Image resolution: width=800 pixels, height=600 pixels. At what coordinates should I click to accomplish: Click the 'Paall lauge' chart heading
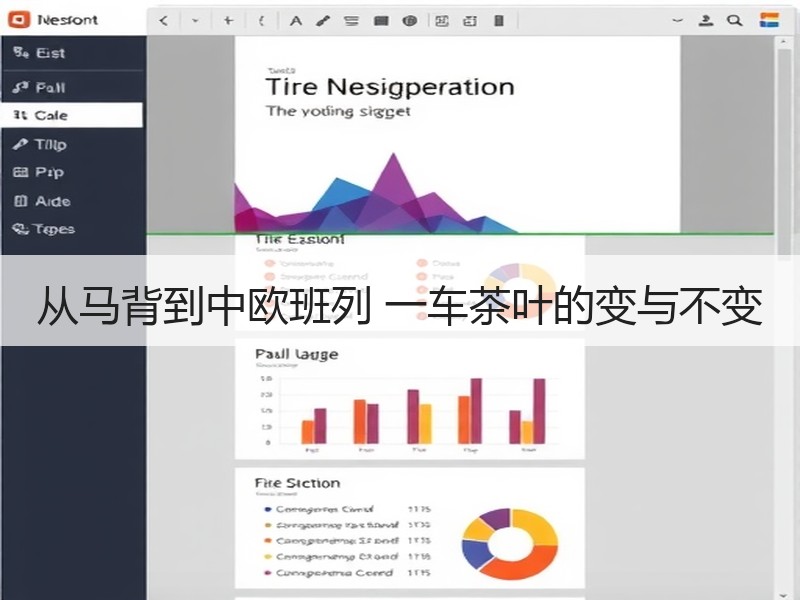tap(296, 354)
